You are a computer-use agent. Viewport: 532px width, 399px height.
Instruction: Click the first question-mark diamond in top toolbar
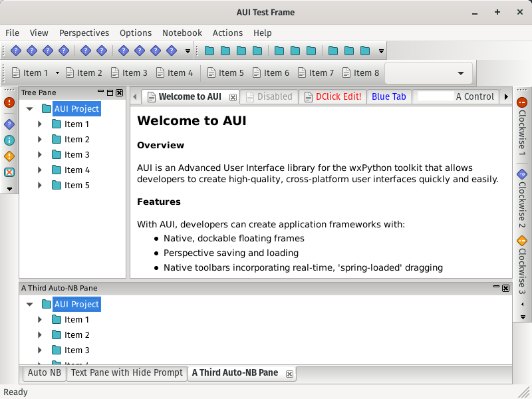click(x=16, y=51)
